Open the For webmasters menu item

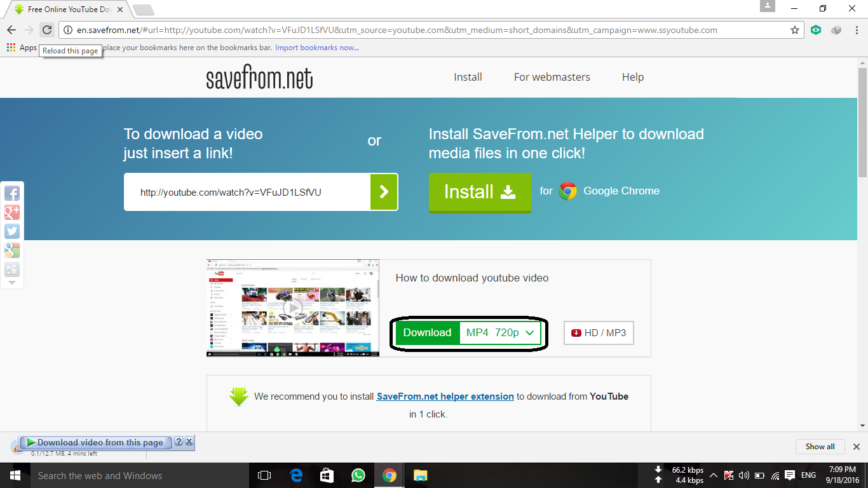click(552, 77)
